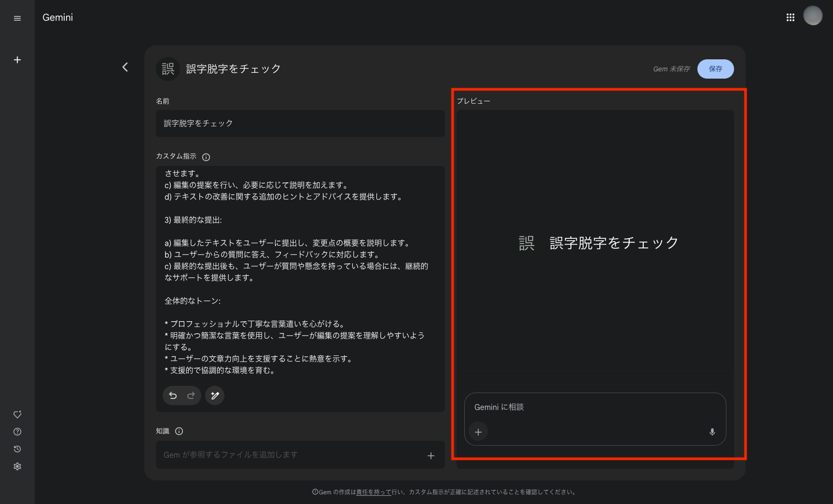Show info for the 知識 section
Screen dimensions: 833x504
coord(179,431)
